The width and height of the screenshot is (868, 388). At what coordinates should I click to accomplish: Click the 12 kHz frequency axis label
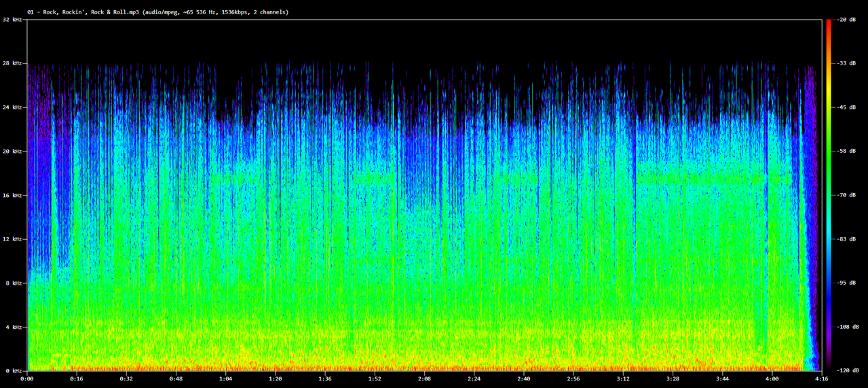12,239
